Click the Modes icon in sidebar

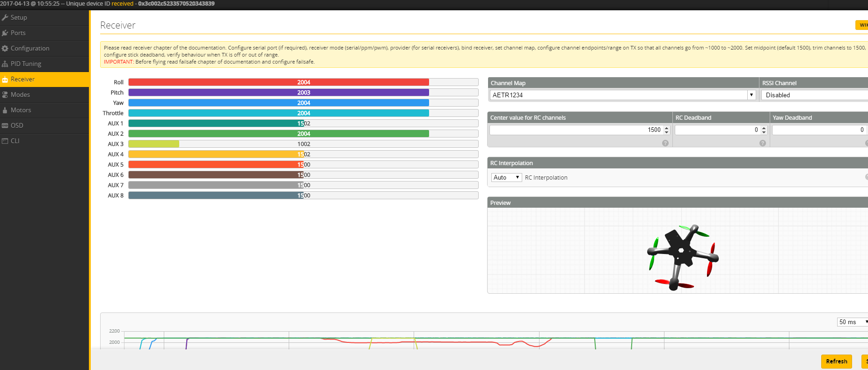click(x=5, y=94)
